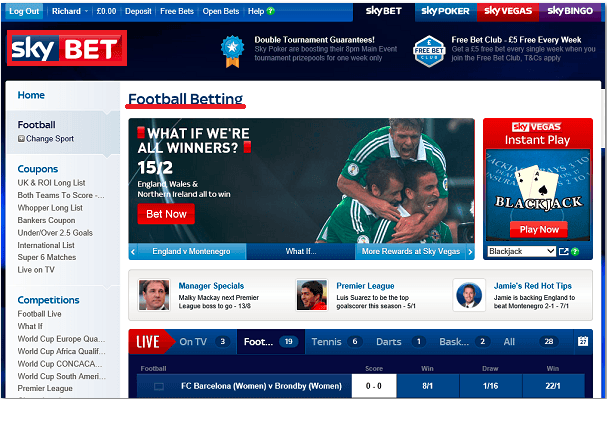Open World Cup South America link
This screenshot has height=443, width=607.
[62, 376]
